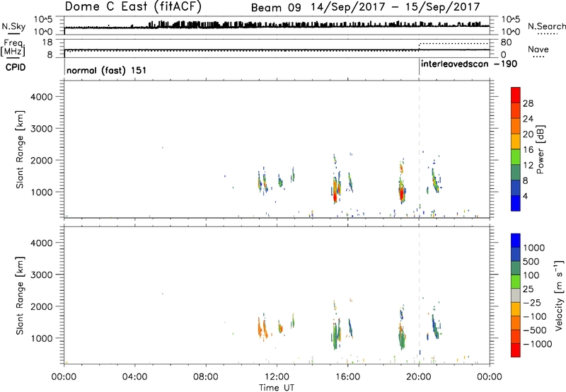Click the '2000' tick of the velocity panel
The height and width of the screenshot is (392, 566).
pyautogui.click(x=42, y=306)
